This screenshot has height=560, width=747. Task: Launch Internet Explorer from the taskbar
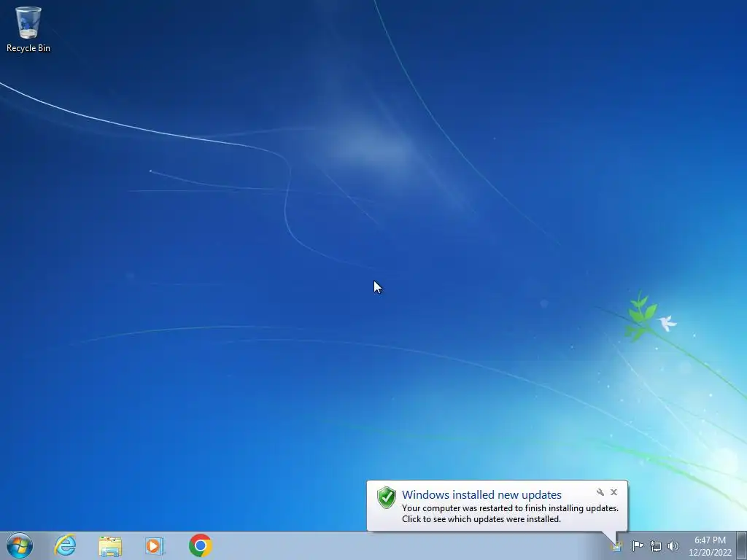[x=65, y=545]
